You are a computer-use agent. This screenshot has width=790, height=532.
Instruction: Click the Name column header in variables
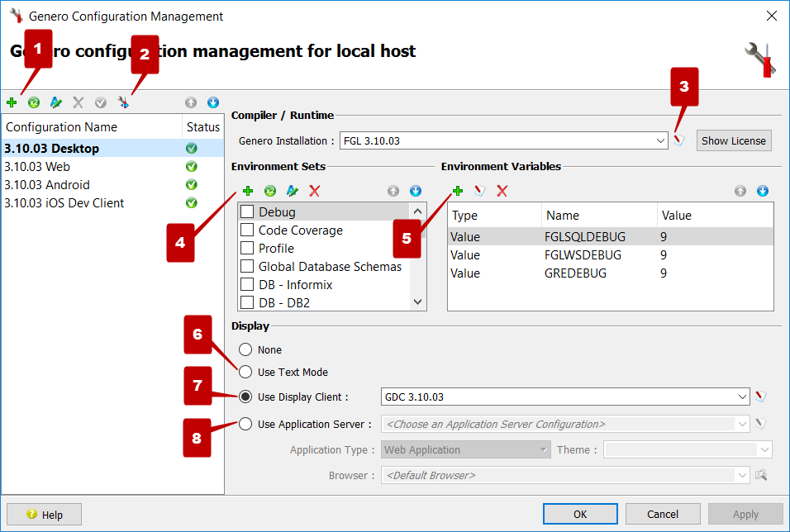point(599,215)
